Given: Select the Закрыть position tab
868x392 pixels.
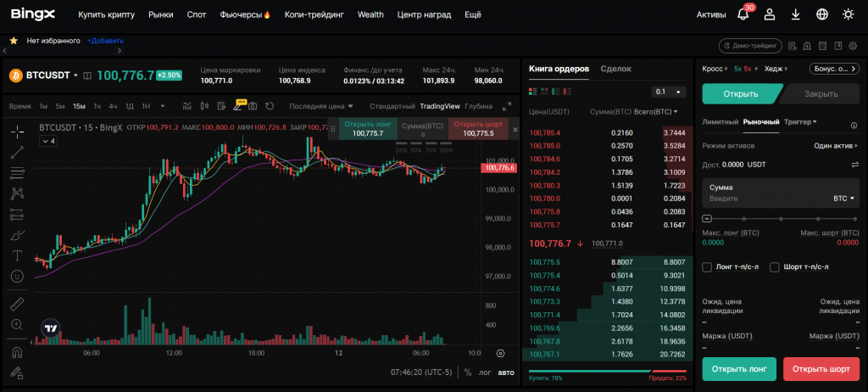Looking at the screenshot, I should tap(821, 93).
